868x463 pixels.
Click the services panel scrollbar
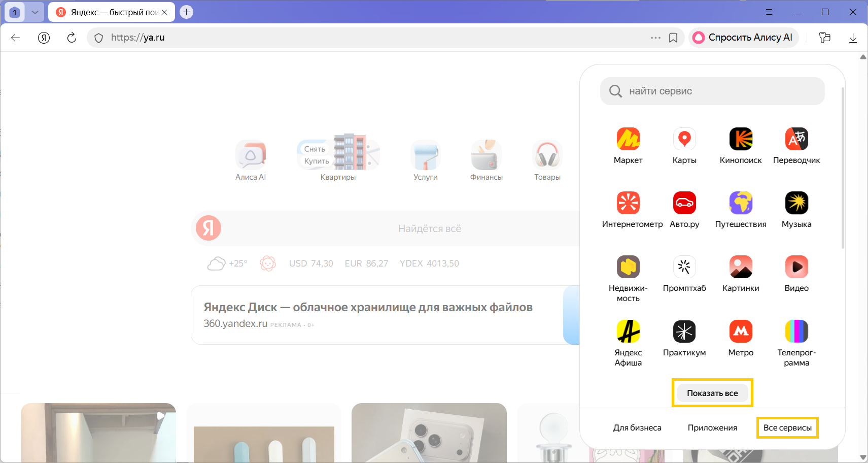[x=843, y=168]
